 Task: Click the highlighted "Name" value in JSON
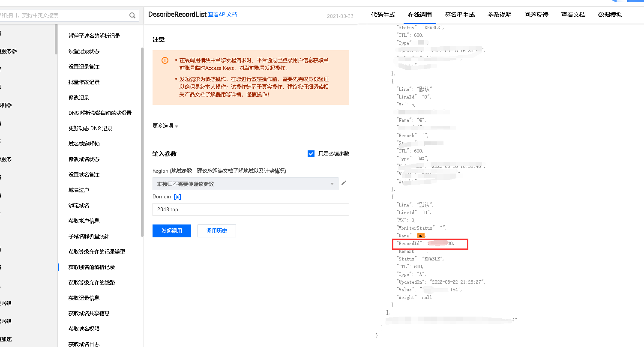tap(421, 236)
